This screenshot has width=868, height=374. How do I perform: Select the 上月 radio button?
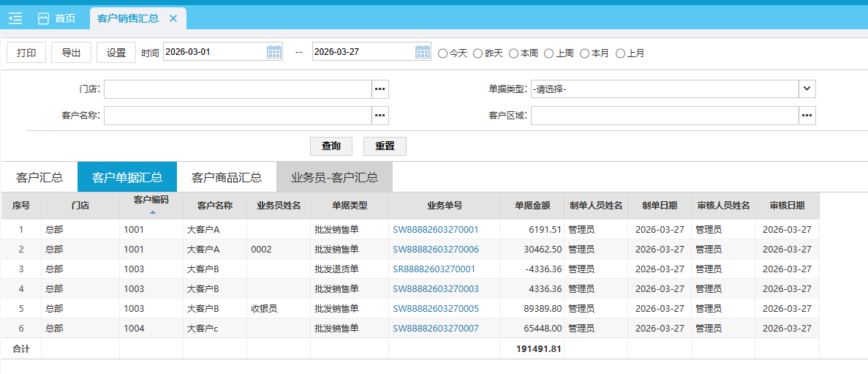tap(621, 53)
